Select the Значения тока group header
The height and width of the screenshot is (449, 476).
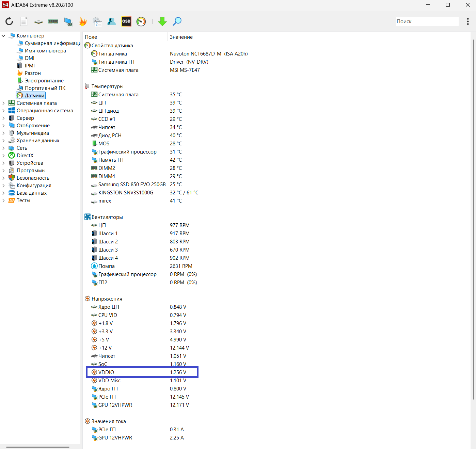tap(109, 421)
